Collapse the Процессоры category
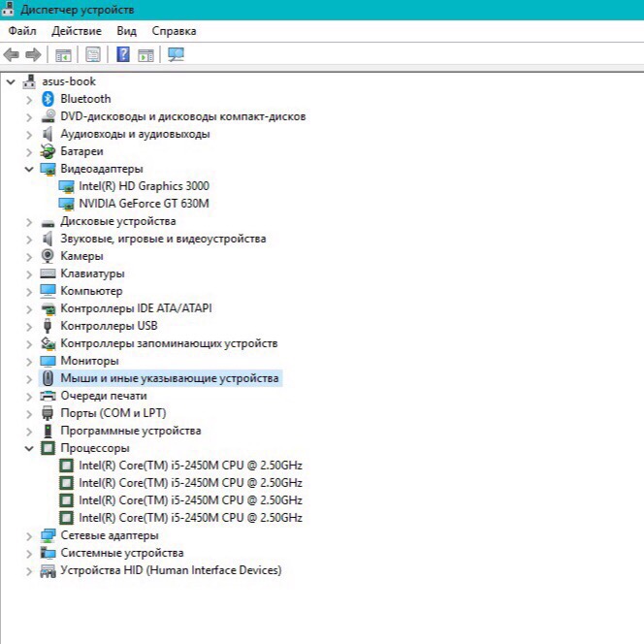This screenshot has width=644, height=644. [x=29, y=448]
